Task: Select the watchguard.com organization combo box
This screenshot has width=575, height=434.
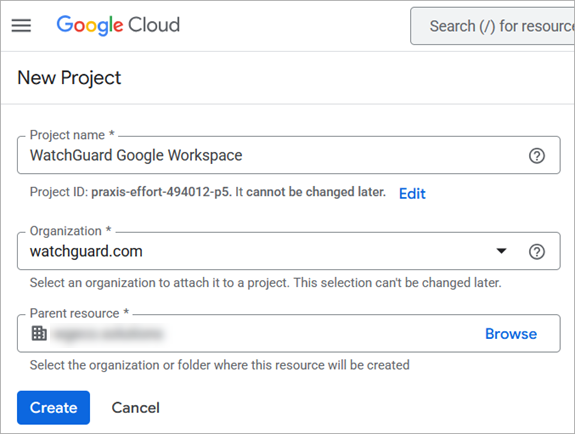Action: tap(289, 251)
